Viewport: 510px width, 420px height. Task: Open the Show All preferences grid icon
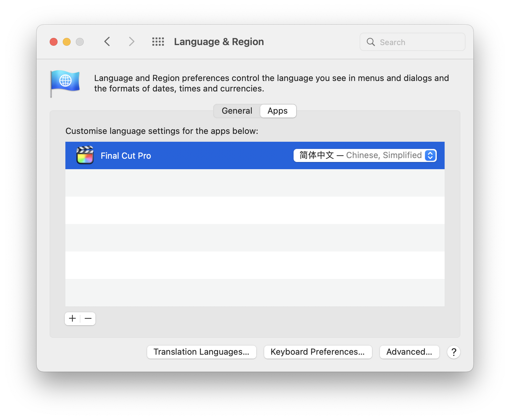click(x=158, y=41)
